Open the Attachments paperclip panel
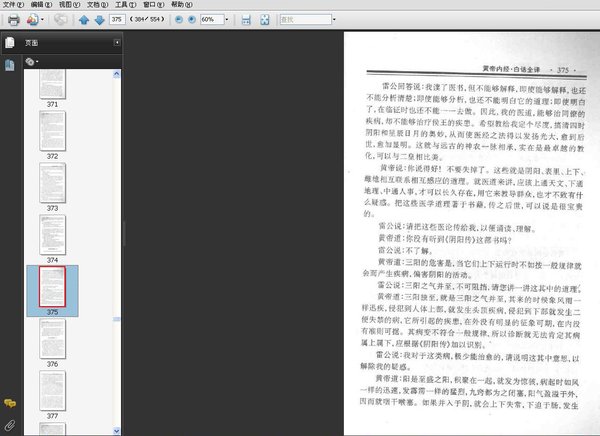 [10, 425]
